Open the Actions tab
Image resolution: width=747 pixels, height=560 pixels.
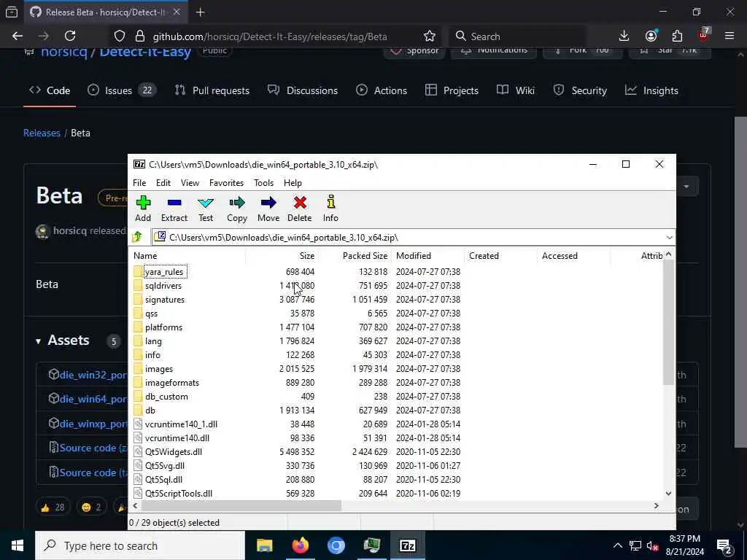tap(382, 90)
